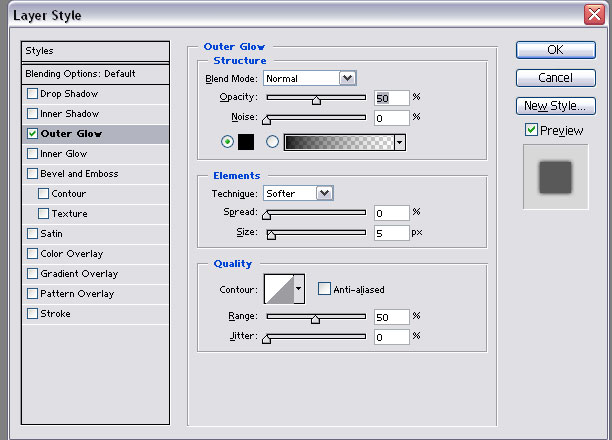Open the Contour picker dropdown arrow
612x440 pixels.
(x=299, y=289)
